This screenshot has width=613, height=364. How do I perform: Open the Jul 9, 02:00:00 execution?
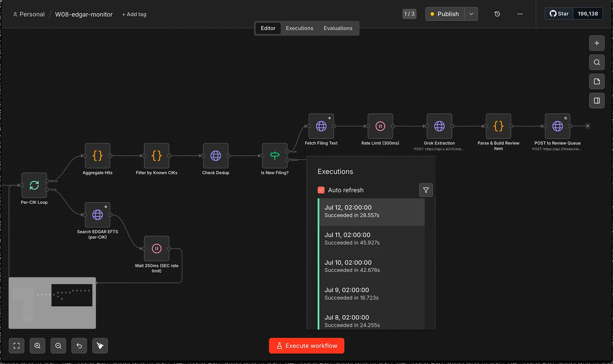[x=371, y=294]
